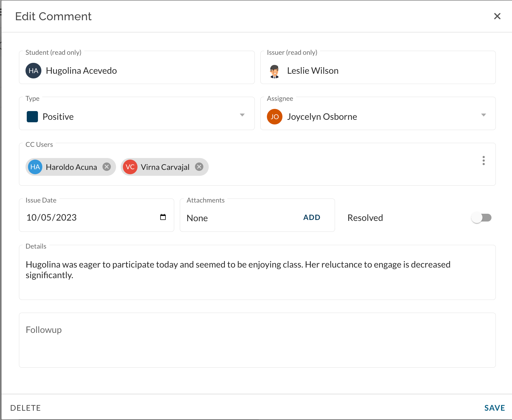Click Hugolina Acevedo's HA avatar
512x420 pixels.
[x=33, y=71]
